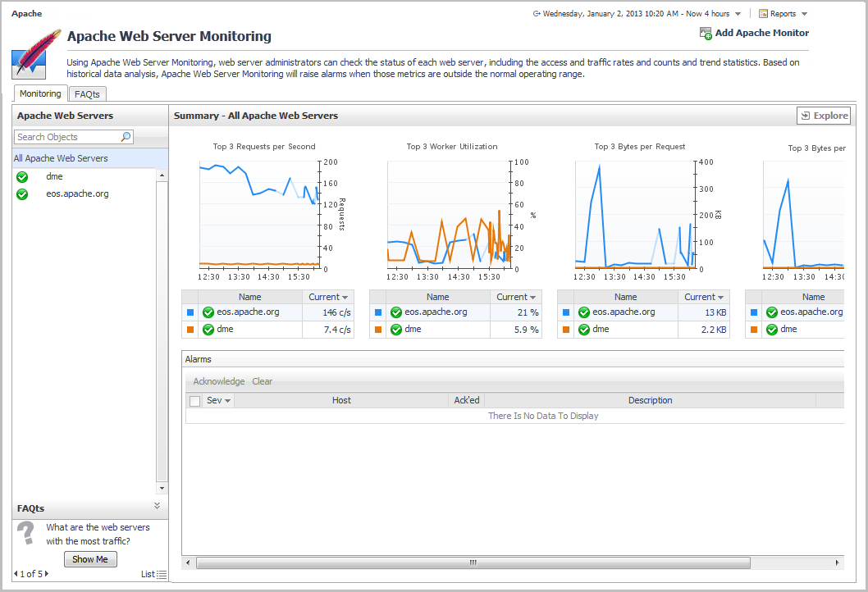
Task: Click the Reports document icon
Action: click(763, 14)
